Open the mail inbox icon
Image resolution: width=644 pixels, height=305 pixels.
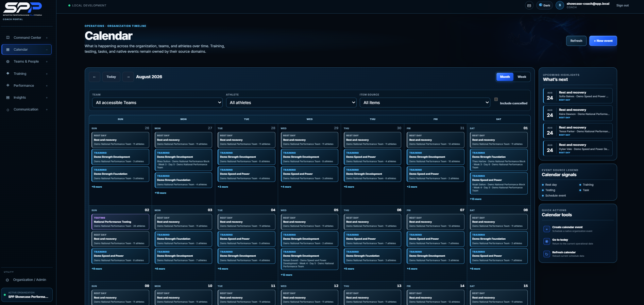[x=529, y=5]
